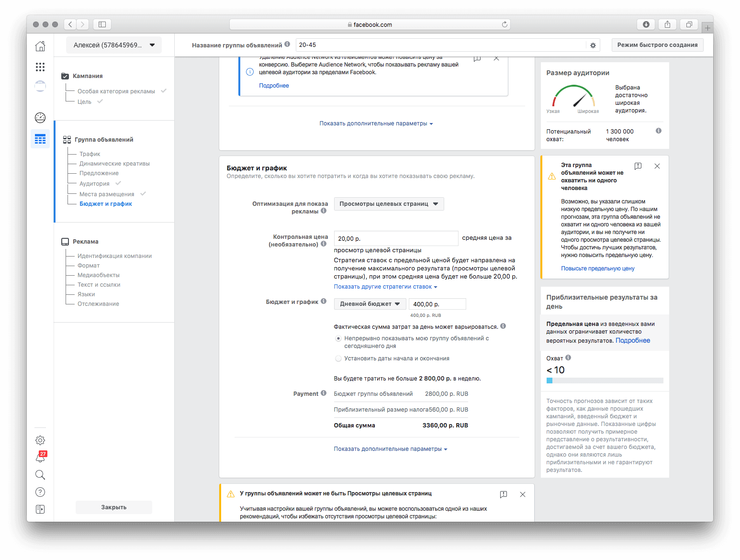This screenshot has height=560, width=740.
Task: Show browser tab overview
Action: [689, 24]
